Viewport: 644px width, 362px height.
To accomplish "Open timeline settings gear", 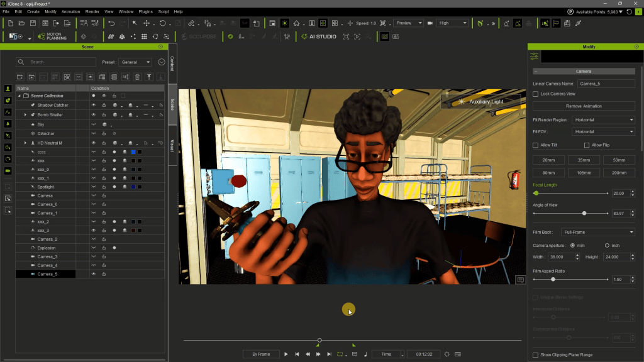I will tap(447, 354).
